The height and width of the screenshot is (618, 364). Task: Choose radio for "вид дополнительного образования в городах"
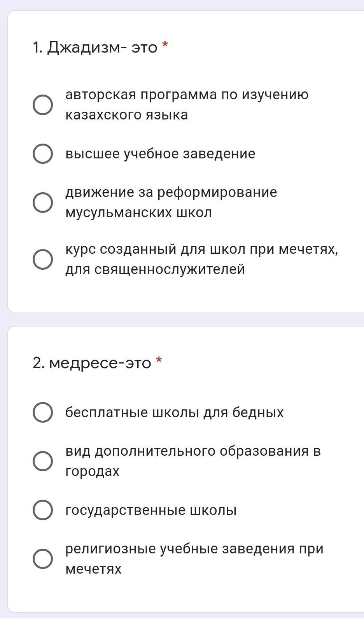point(43,461)
